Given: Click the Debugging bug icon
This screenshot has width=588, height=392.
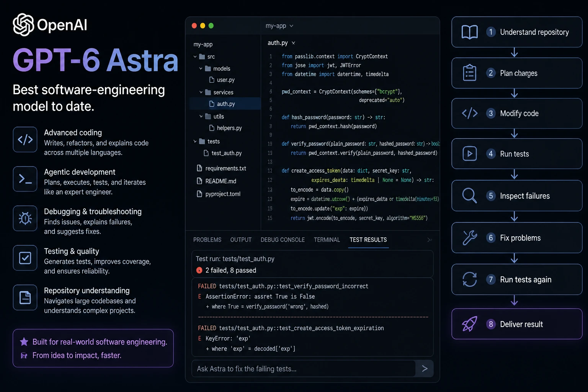Looking at the screenshot, I should click(25, 218).
